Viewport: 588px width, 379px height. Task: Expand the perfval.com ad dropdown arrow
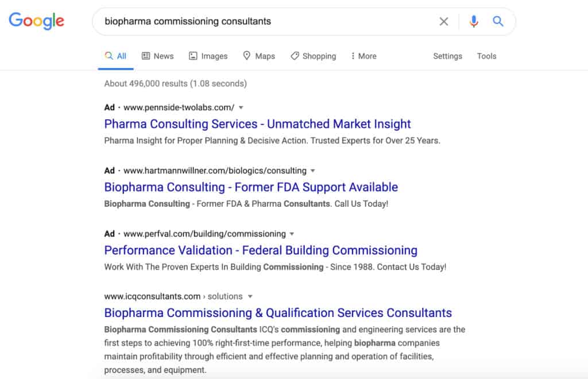(x=292, y=234)
